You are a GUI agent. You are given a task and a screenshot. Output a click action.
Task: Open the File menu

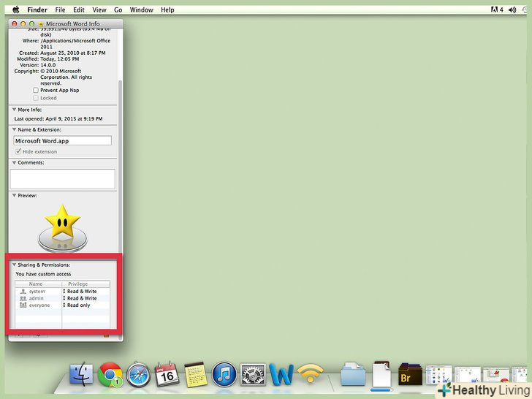coord(60,9)
